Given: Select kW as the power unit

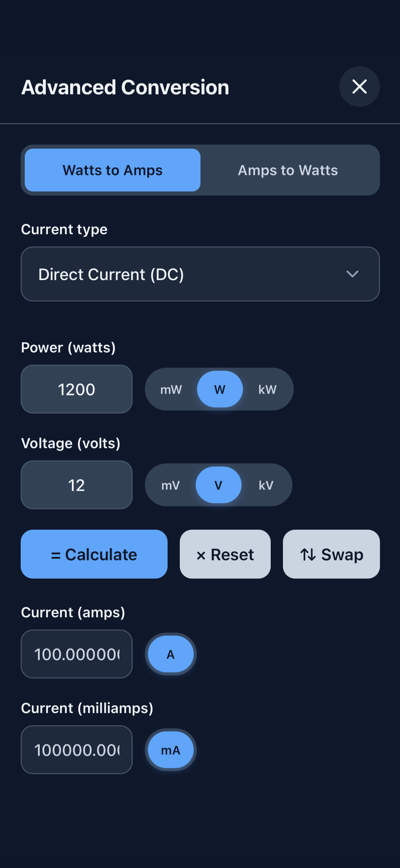Looking at the screenshot, I should click(267, 390).
